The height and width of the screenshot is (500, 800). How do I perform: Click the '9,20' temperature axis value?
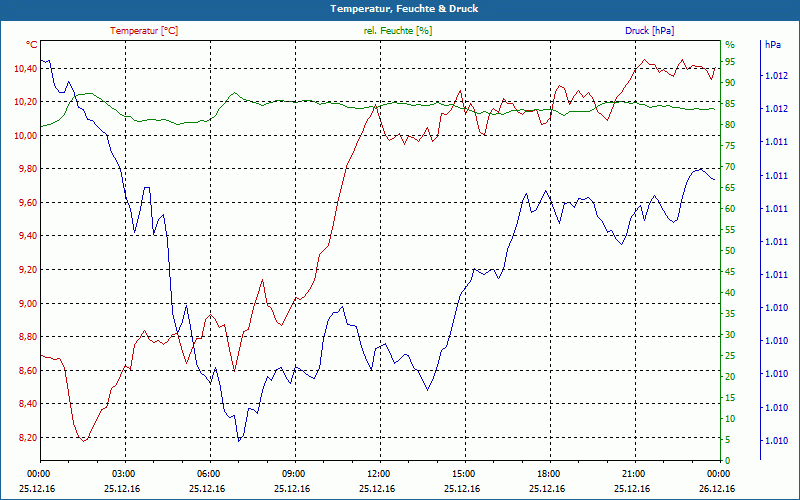(x=27, y=270)
